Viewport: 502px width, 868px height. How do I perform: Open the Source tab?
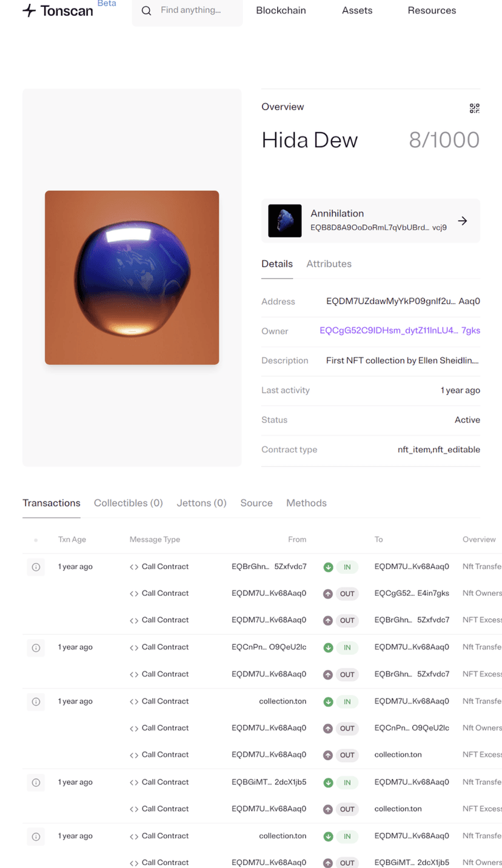[256, 503]
